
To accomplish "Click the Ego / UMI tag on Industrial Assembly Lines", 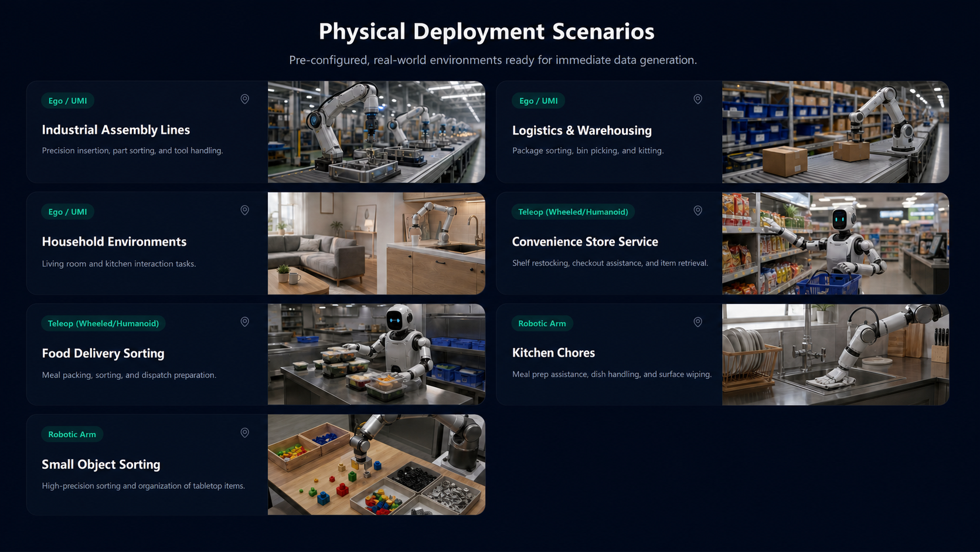I will pyautogui.click(x=67, y=101).
